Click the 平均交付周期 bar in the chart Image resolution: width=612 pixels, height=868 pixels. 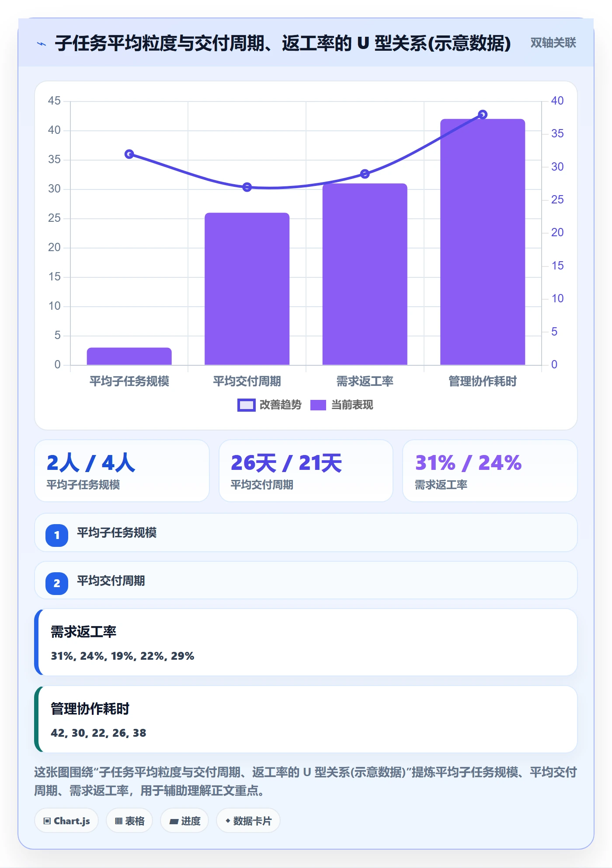coord(247,289)
